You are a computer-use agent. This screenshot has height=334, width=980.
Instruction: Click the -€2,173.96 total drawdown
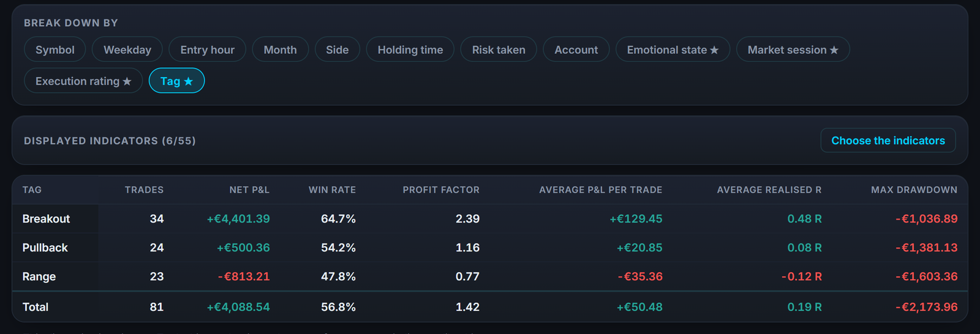927,306
